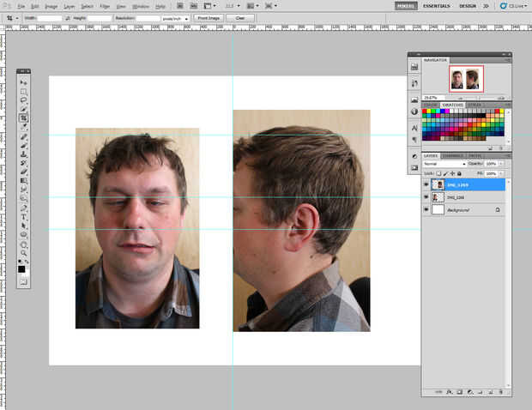This screenshot has height=410, width=532.
Task: Open the pixels/inch resolution unit dropdown
Action: tap(175, 17)
